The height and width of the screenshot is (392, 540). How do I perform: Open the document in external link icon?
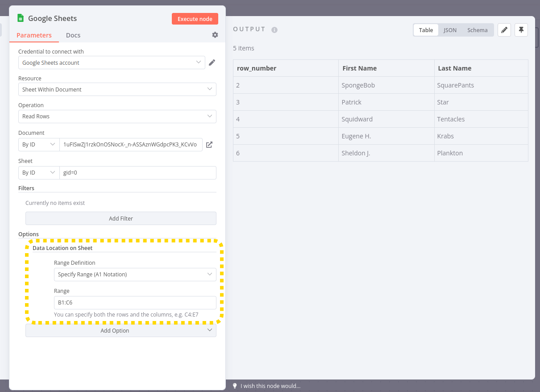(209, 145)
